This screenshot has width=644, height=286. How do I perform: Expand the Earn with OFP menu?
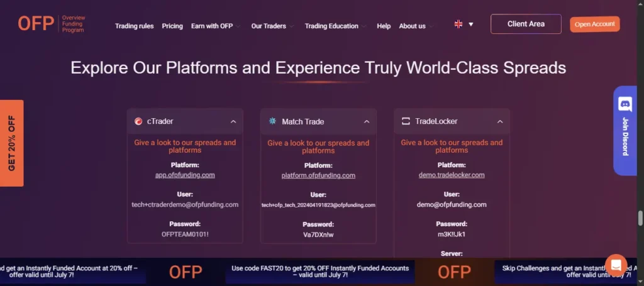215,26
